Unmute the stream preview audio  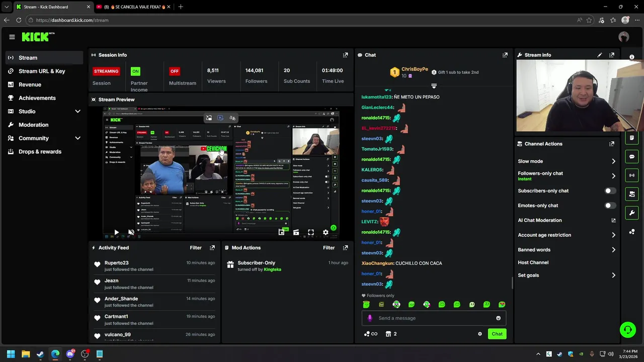click(131, 232)
